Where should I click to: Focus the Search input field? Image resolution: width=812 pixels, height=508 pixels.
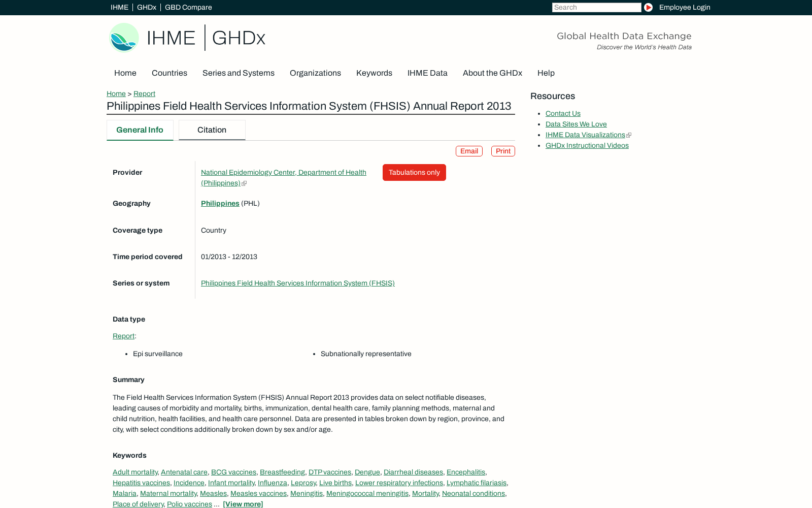tap(597, 7)
